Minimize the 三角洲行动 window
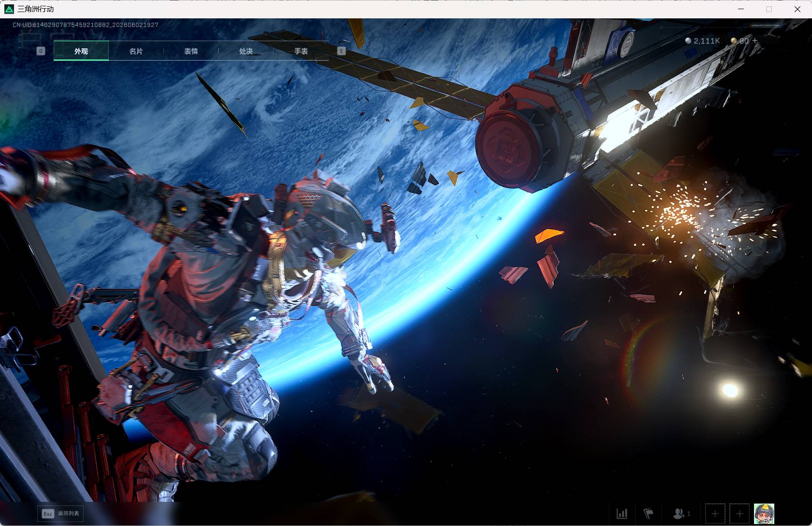 (741, 9)
